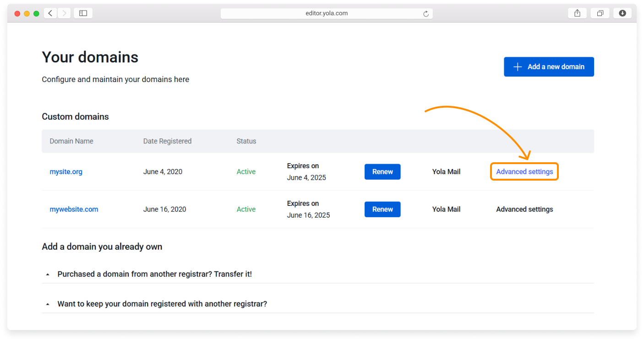The width and height of the screenshot is (644, 341).
Task: Open Yola Mail for mysite.org
Action: point(446,172)
